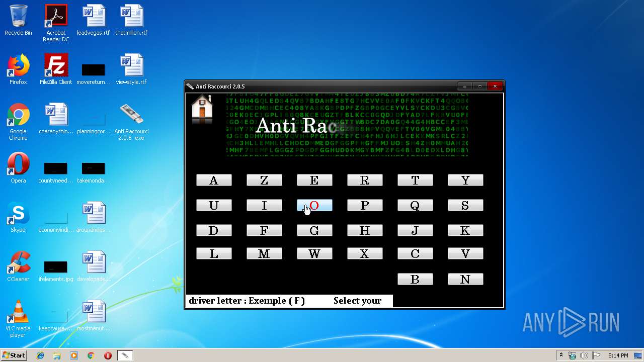Launch VLC media player shortcut
The width and height of the screenshot is (644, 362).
(18, 319)
